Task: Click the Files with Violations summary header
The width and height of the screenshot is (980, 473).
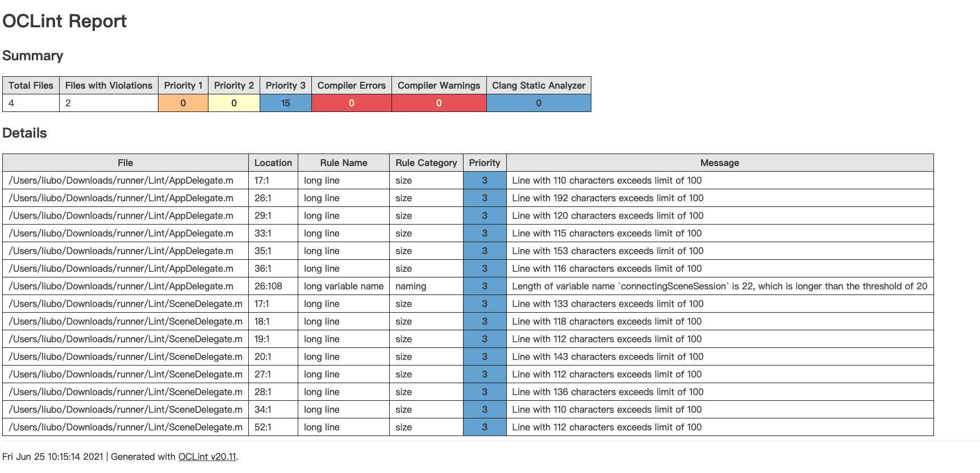Action: coord(109,85)
